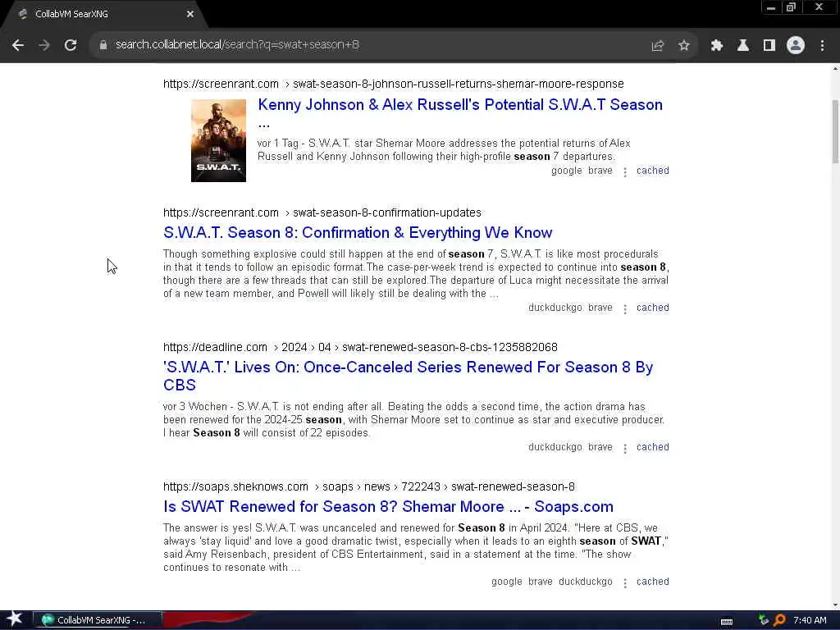Screen dimensions: 840x630
Task: Click 'duckduckgo' label on Deadline result
Action: tap(555, 447)
